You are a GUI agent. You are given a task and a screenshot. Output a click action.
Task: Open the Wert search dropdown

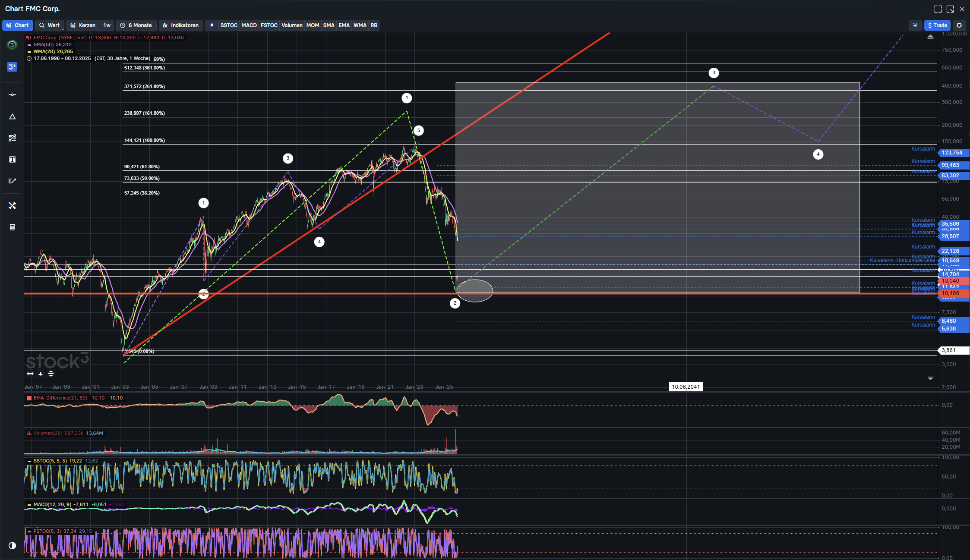click(x=49, y=25)
